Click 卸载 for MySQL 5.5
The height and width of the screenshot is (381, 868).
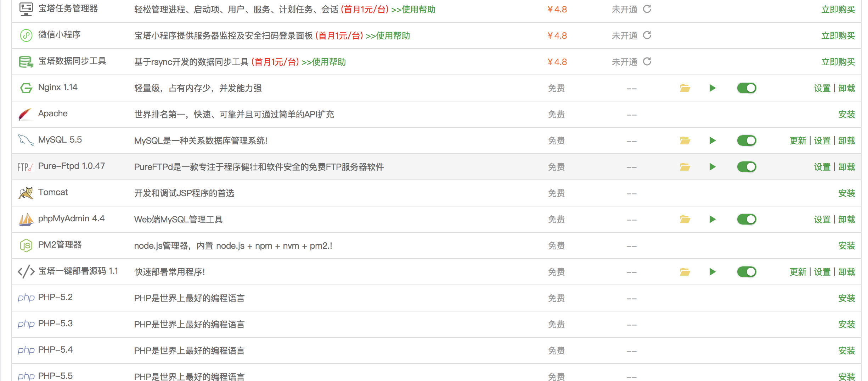point(847,141)
